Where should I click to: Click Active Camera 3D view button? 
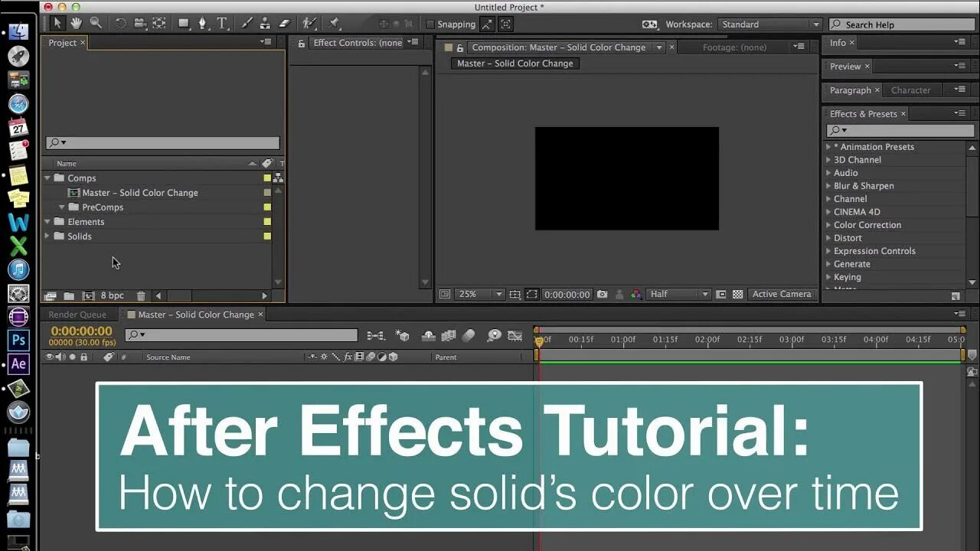tap(781, 294)
